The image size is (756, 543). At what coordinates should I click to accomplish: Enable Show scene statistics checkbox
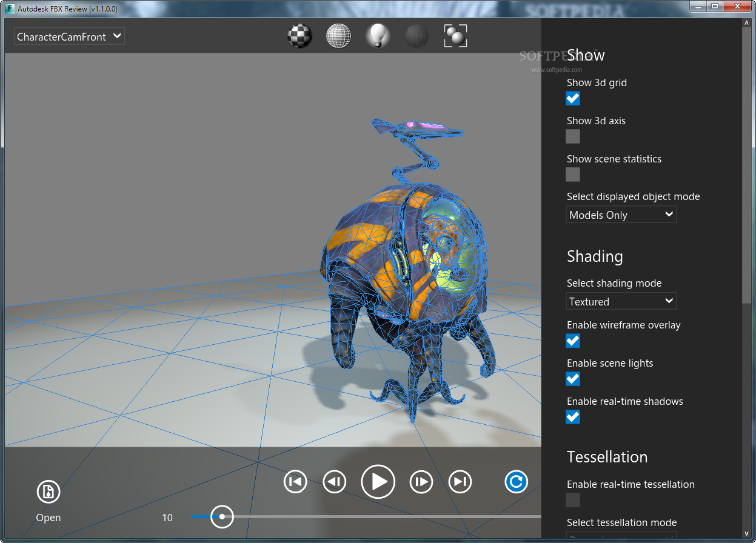tap(573, 175)
